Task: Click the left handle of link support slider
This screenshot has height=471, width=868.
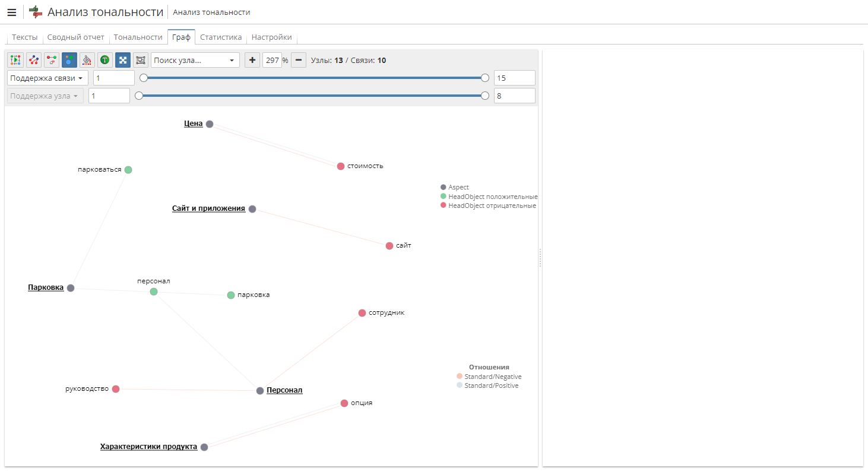Action: pyautogui.click(x=144, y=78)
